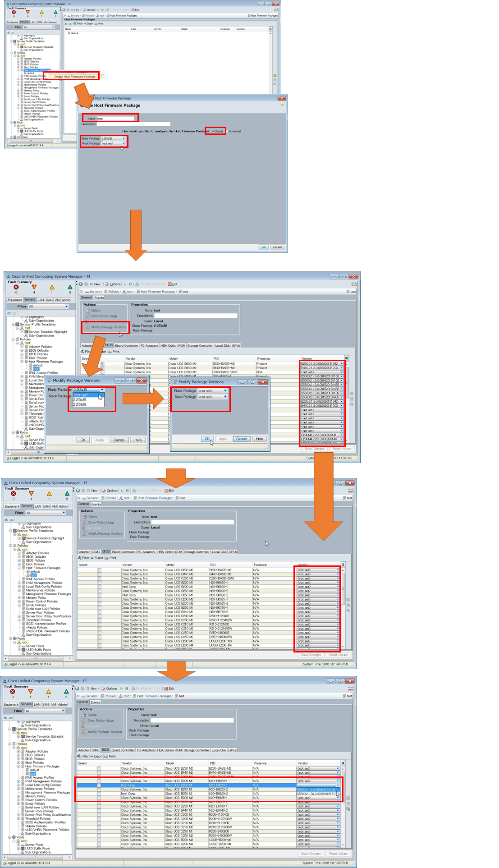
Task: Switch to the Admin tab in the top window
Action: (x=53, y=22)
